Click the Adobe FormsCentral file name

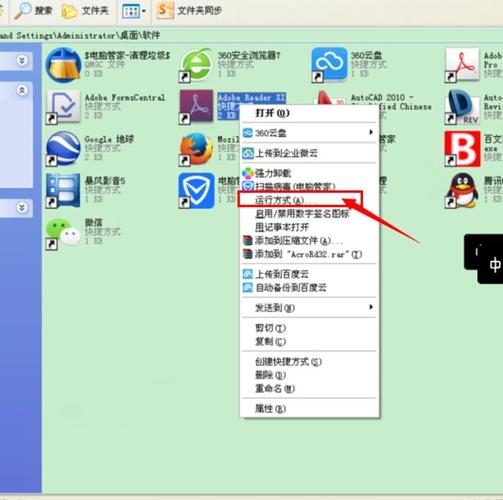(x=125, y=97)
